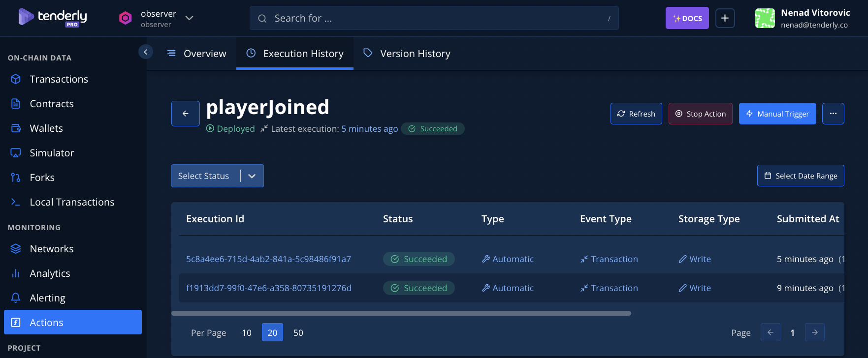This screenshot has height=358, width=868.
Task: Click the Storage Type column header
Action: pyautogui.click(x=709, y=219)
